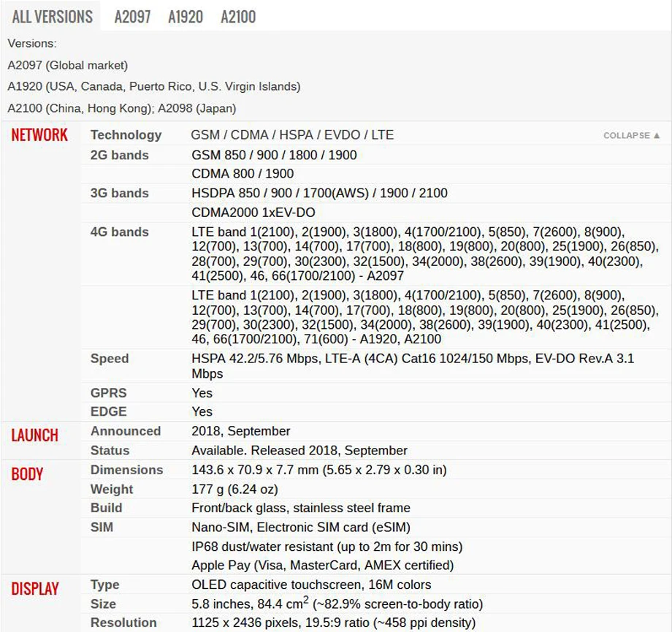Click the Build label
The width and height of the screenshot is (672, 632).
point(107,508)
